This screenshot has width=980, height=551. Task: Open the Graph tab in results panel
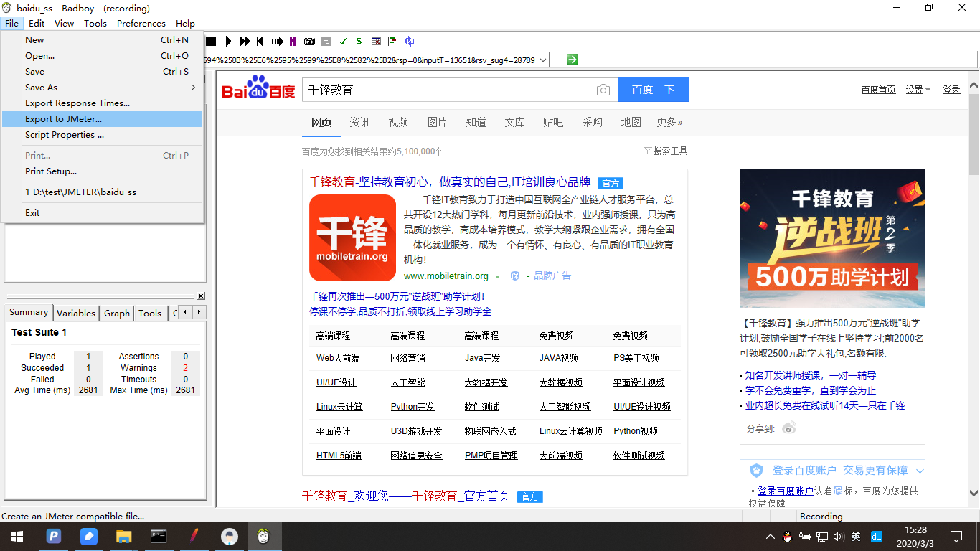pos(116,313)
